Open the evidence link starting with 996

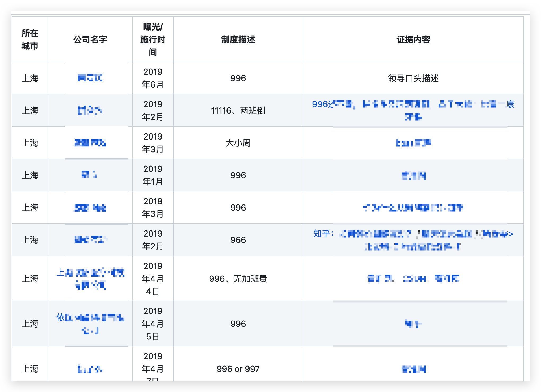coord(413,110)
